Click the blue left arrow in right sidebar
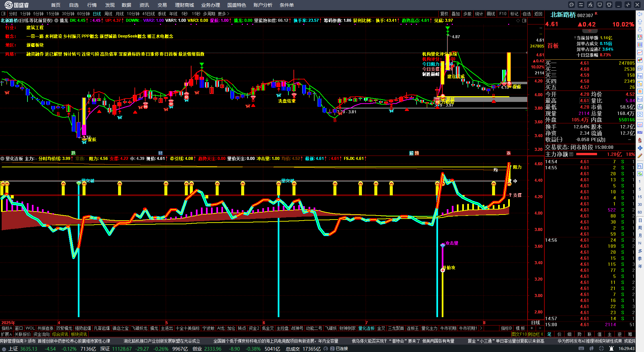Screen dimensions: 644x352 (x=640, y=14)
